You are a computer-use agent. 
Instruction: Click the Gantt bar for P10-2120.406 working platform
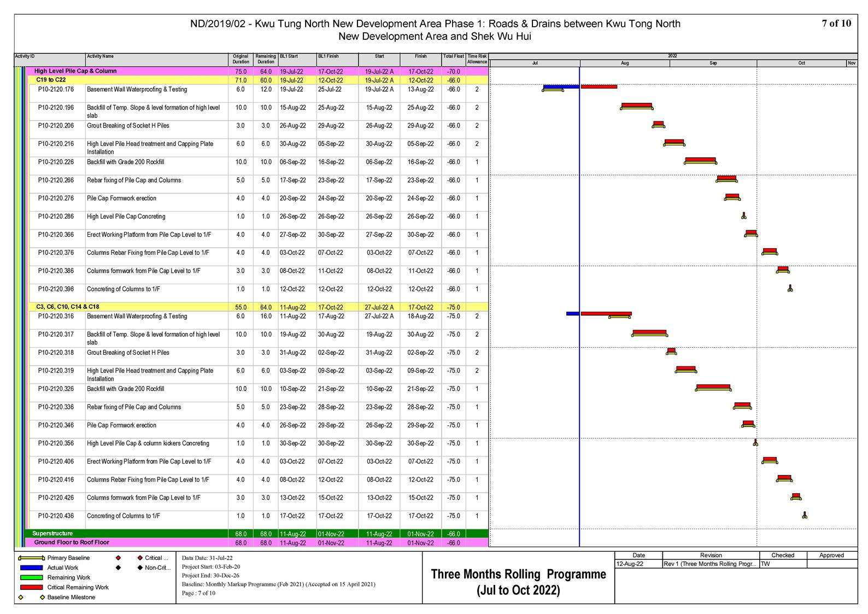[x=770, y=460]
